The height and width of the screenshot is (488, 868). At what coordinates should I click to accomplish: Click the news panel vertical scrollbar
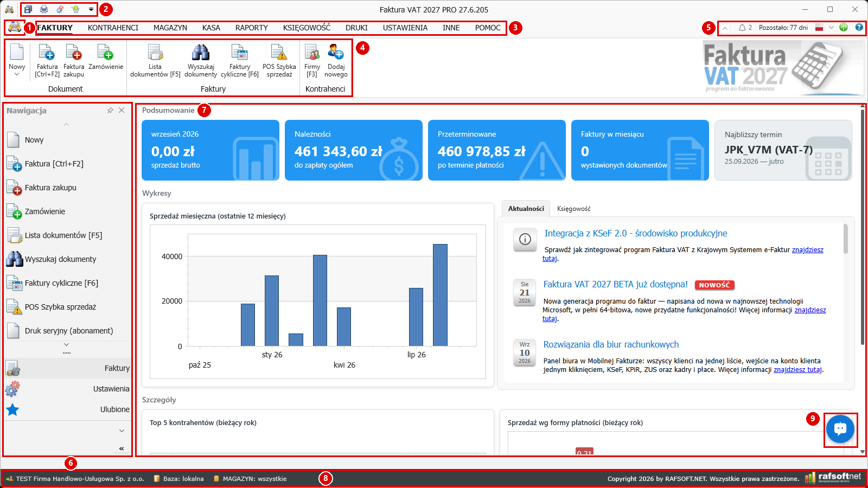[845, 239]
